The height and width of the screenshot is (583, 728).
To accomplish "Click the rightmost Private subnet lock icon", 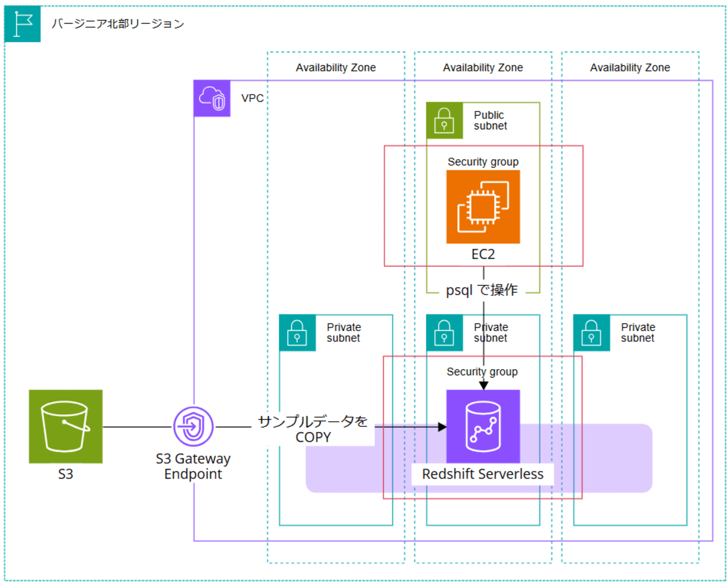I will click(x=591, y=333).
